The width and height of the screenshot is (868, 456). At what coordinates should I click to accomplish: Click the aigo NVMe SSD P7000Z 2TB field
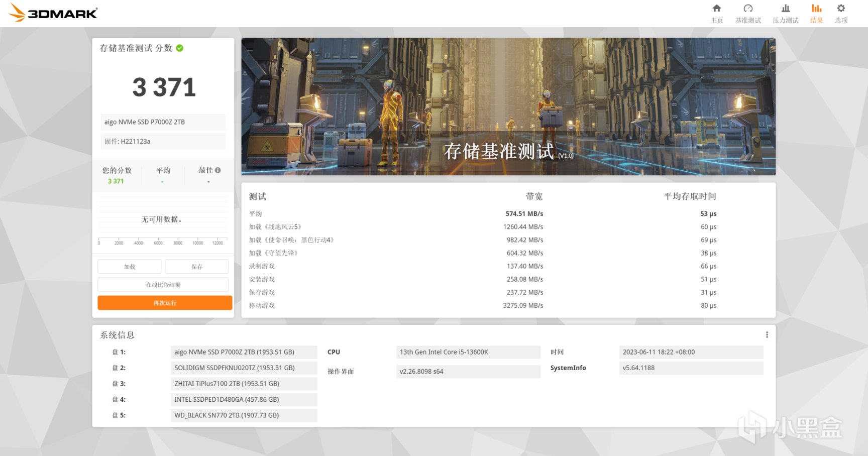[163, 122]
